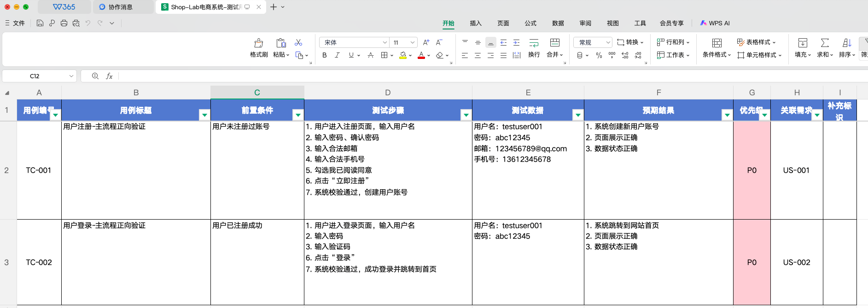Click the 填充 fill button
This screenshot has height=308, width=868.
pos(803,48)
